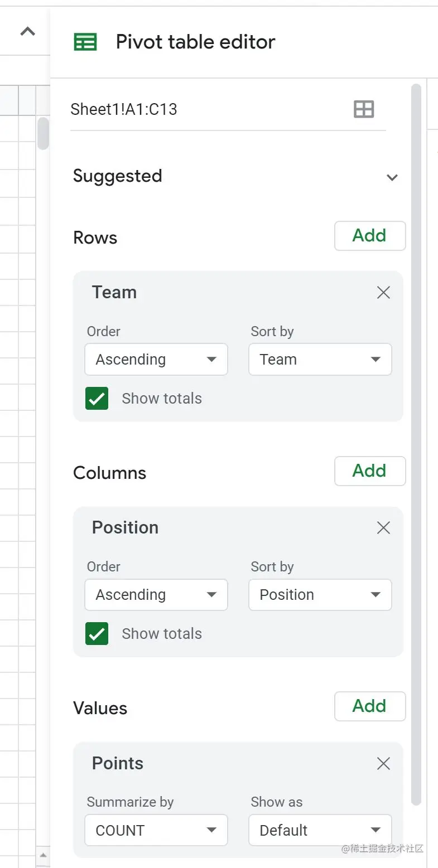Add a field to Columns
Viewport: 438px width, 868px height.
point(370,471)
